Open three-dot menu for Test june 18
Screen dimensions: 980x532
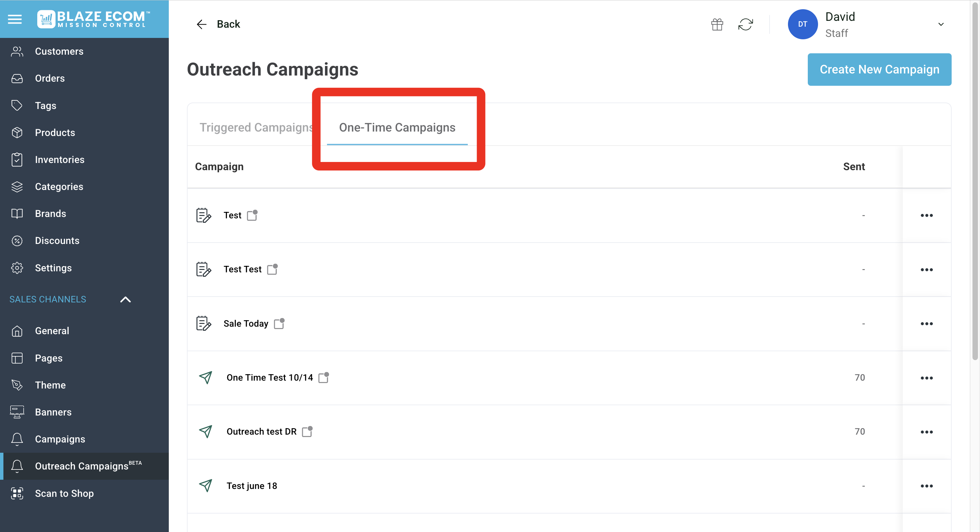(x=926, y=486)
